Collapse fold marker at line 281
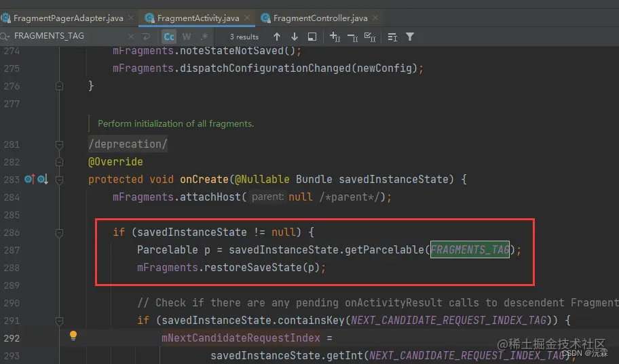Image resolution: width=619 pixels, height=364 pixels. [59, 145]
